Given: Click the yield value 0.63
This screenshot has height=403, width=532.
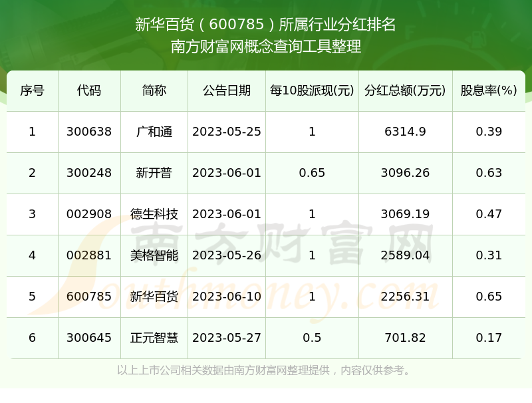Looking at the screenshot, I should [489, 173].
